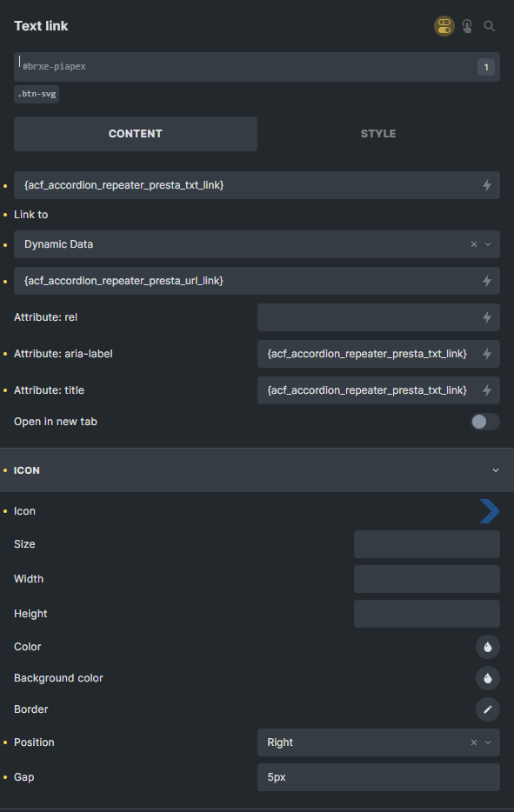Image resolution: width=514 pixels, height=812 pixels.
Task: Click dynamic data bolt for Attribute rel
Action: coord(487,317)
